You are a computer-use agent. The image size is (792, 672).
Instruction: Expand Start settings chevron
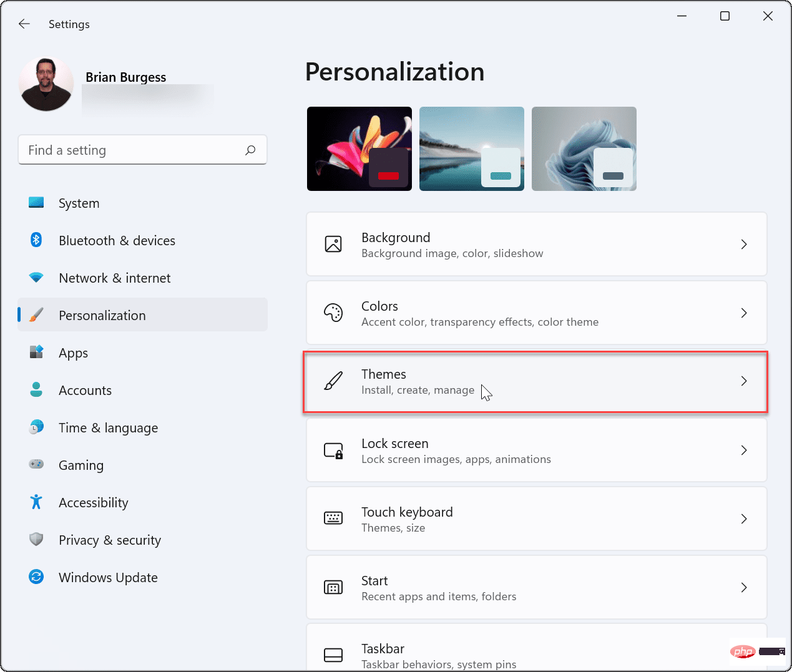[744, 587]
